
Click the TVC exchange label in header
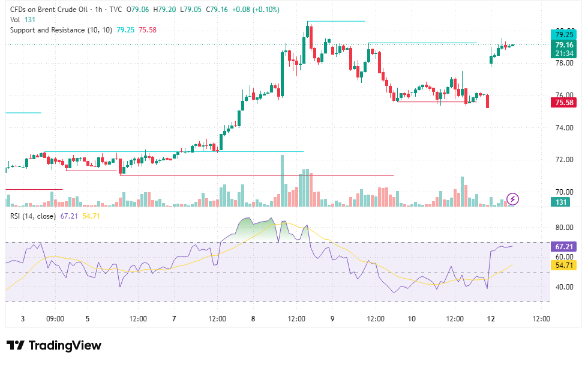[115, 10]
